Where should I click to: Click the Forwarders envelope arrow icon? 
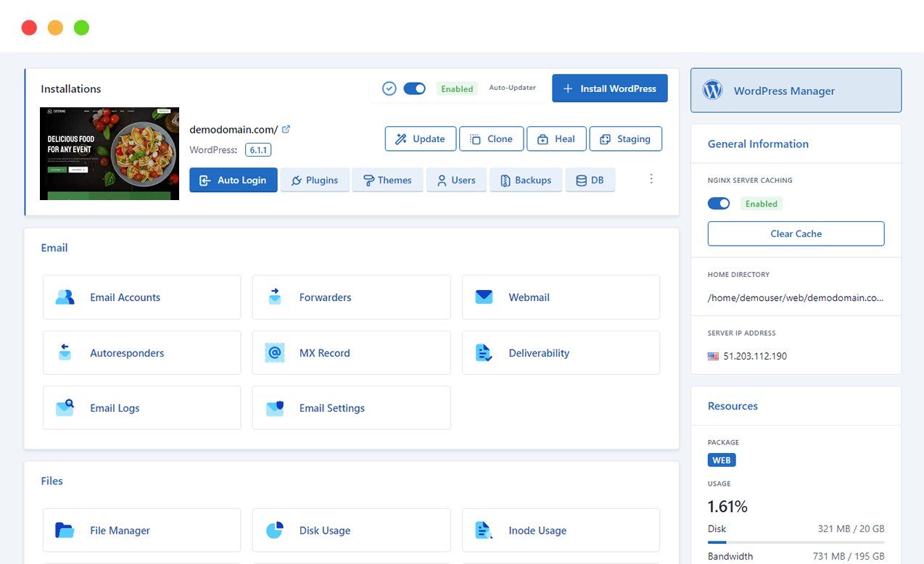274,297
